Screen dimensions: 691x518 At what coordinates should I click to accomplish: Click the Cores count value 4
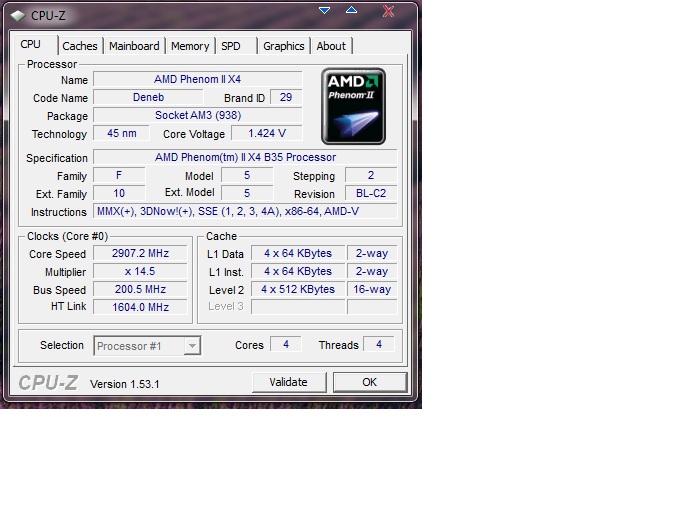click(286, 344)
